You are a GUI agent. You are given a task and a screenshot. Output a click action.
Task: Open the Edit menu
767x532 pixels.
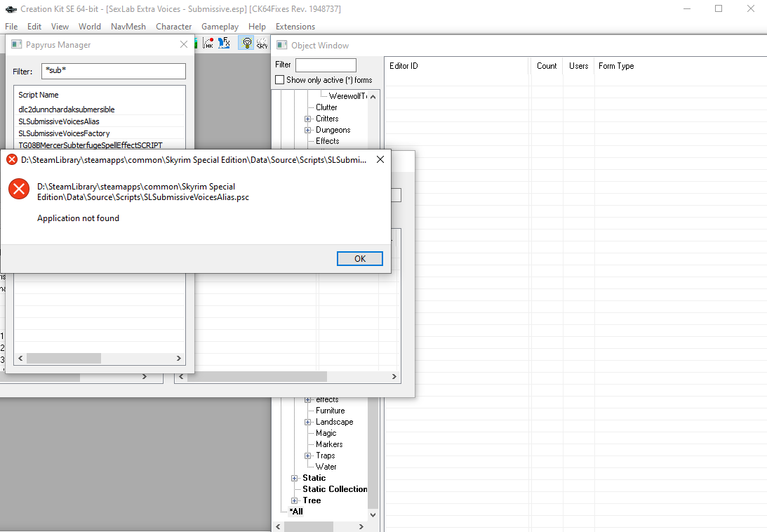click(x=34, y=27)
